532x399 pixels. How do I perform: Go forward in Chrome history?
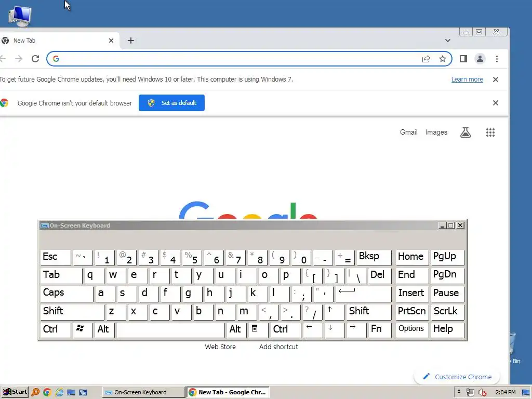[x=19, y=59]
